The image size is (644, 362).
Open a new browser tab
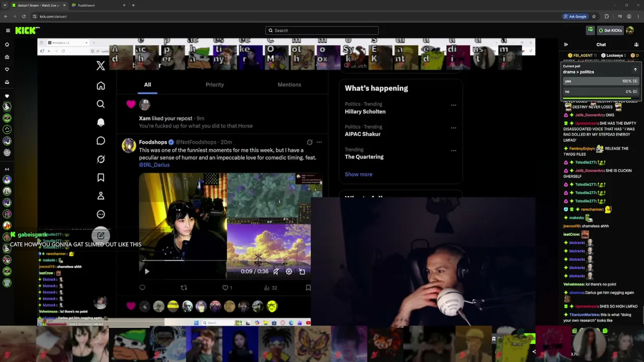133,5
